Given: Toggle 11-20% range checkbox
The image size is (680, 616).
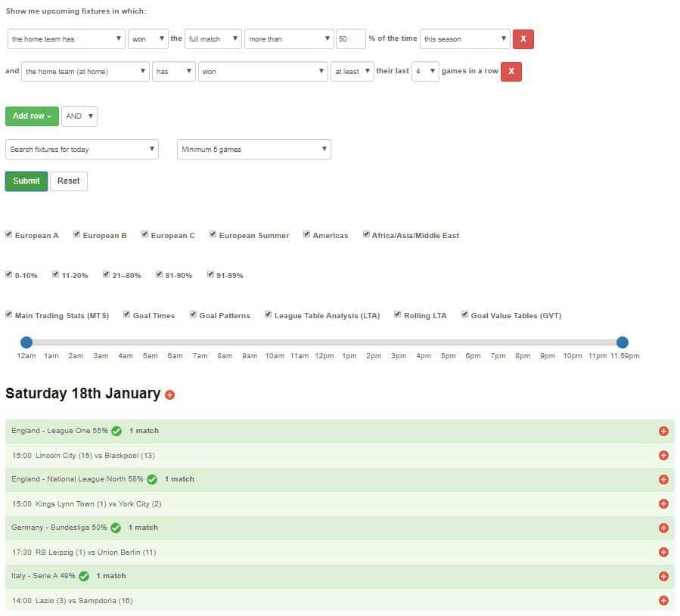Looking at the screenshot, I should coord(55,274).
